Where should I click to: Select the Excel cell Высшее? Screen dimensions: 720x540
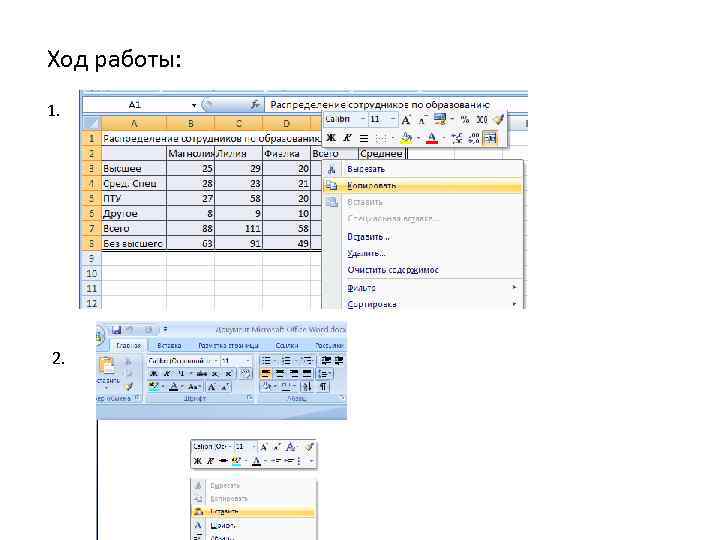pos(133,169)
